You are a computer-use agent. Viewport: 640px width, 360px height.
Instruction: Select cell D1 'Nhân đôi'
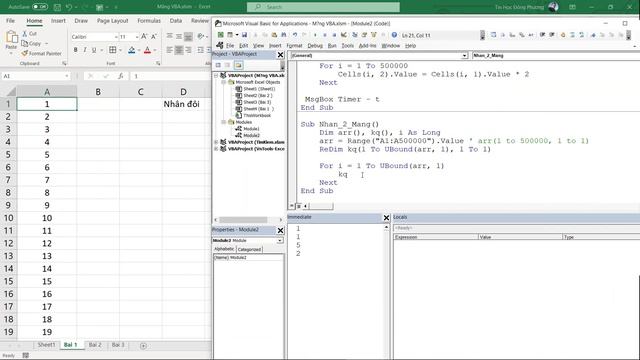click(183, 104)
